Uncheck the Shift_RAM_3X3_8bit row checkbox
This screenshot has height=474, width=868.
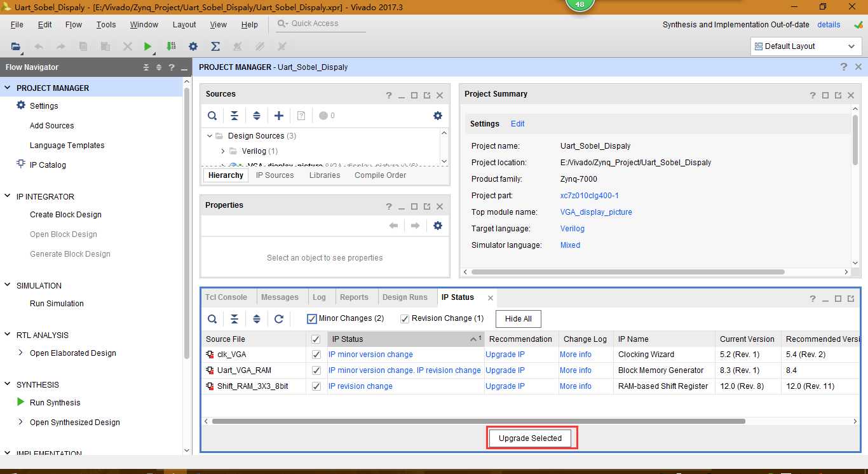316,386
